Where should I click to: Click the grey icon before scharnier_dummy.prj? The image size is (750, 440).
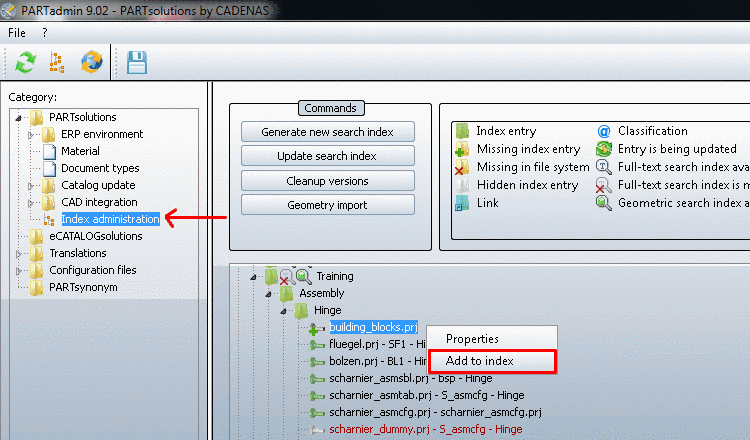[317, 430]
